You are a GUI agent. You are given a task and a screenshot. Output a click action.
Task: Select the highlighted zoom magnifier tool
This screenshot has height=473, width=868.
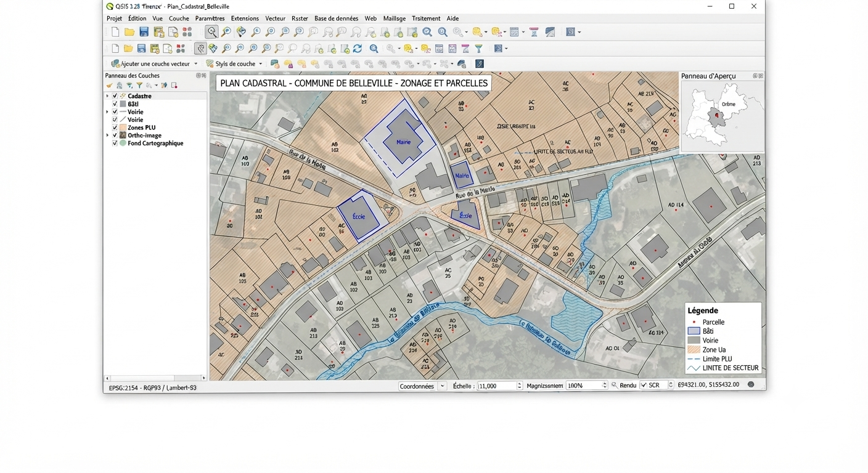pos(211,31)
